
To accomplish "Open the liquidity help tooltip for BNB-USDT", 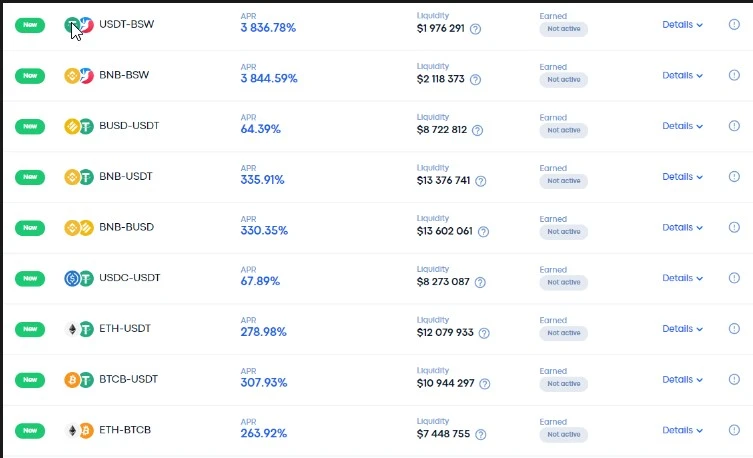I will pyautogui.click(x=481, y=181).
